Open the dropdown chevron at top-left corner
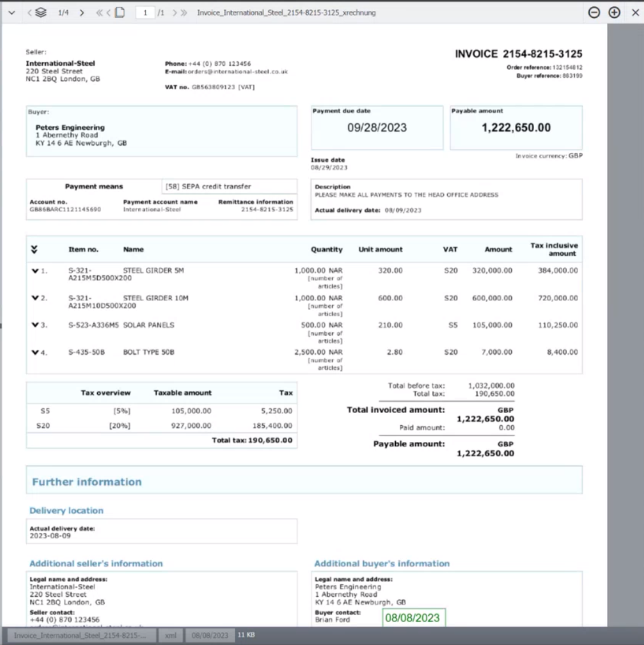The width and height of the screenshot is (644, 645). (11, 12)
